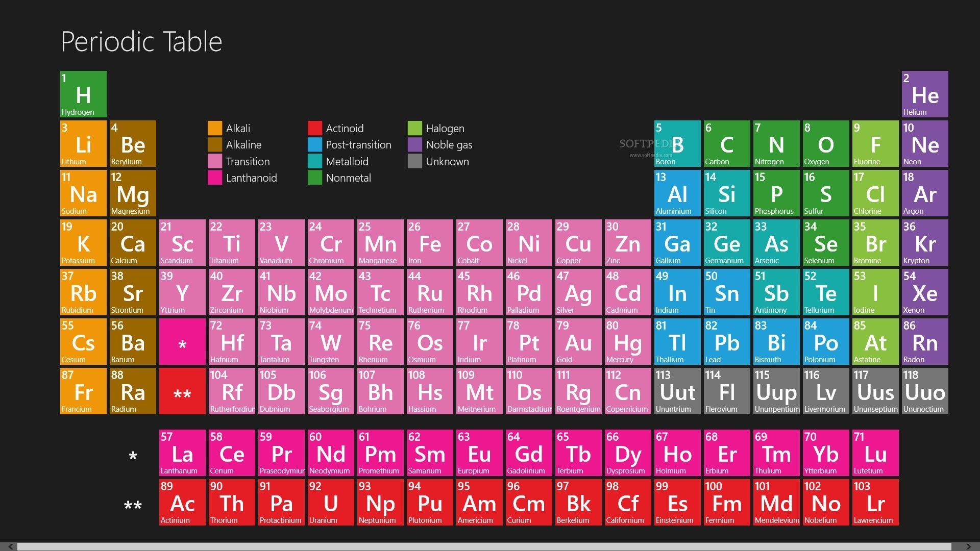This screenshot has width=980, height=551.
Task: Open the Copper tile
Action: 578,242
